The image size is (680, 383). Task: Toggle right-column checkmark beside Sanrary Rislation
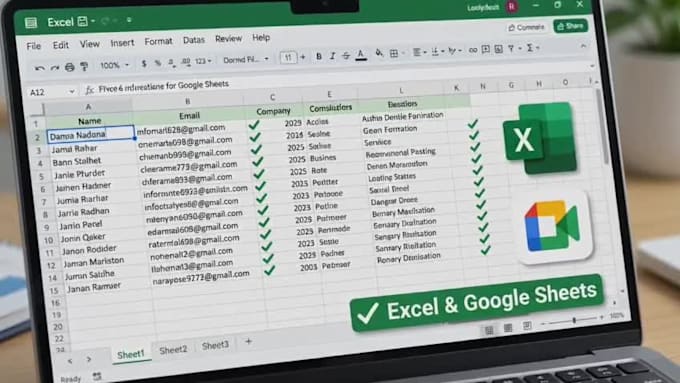(485, 239)
